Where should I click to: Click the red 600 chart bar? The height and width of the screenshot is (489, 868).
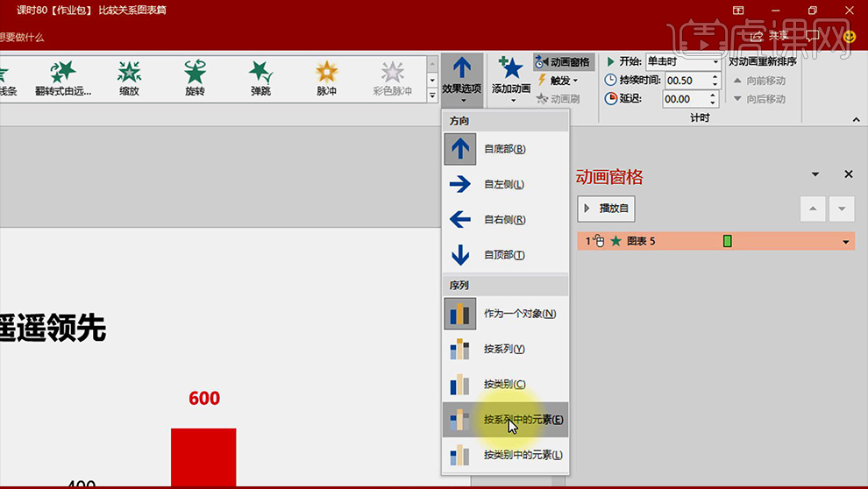(203, 457)
